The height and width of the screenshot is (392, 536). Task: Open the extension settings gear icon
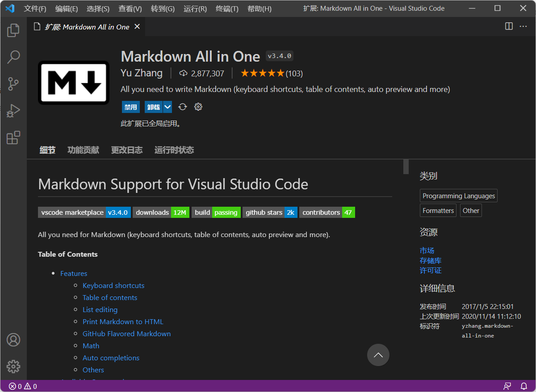198,107
